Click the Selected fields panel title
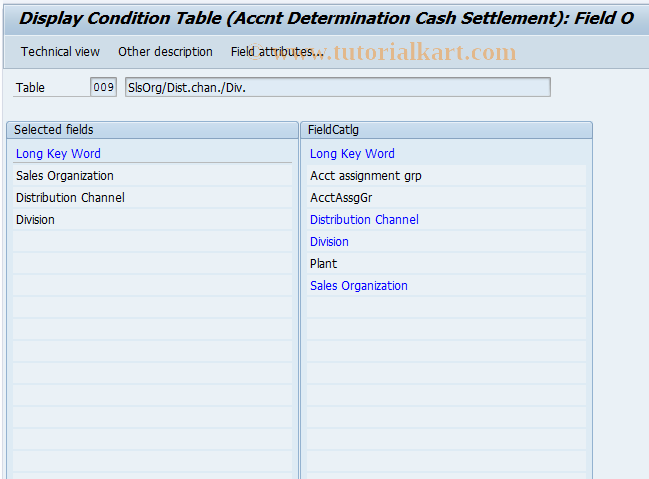Screen dimensions: 649x479 click(54, 130)
